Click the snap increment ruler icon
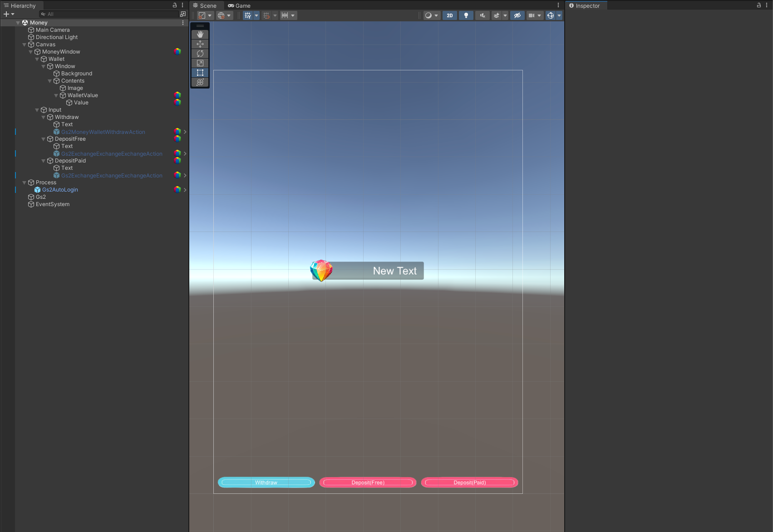The width and height of the screenshot is (773, 532). pos(285,15)
